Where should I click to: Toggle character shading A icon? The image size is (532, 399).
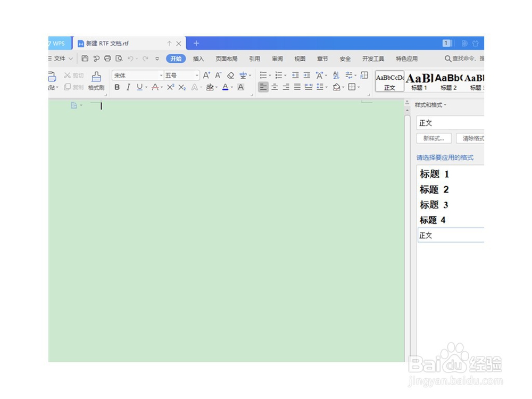pyautogui.click(x=240, y=87)
